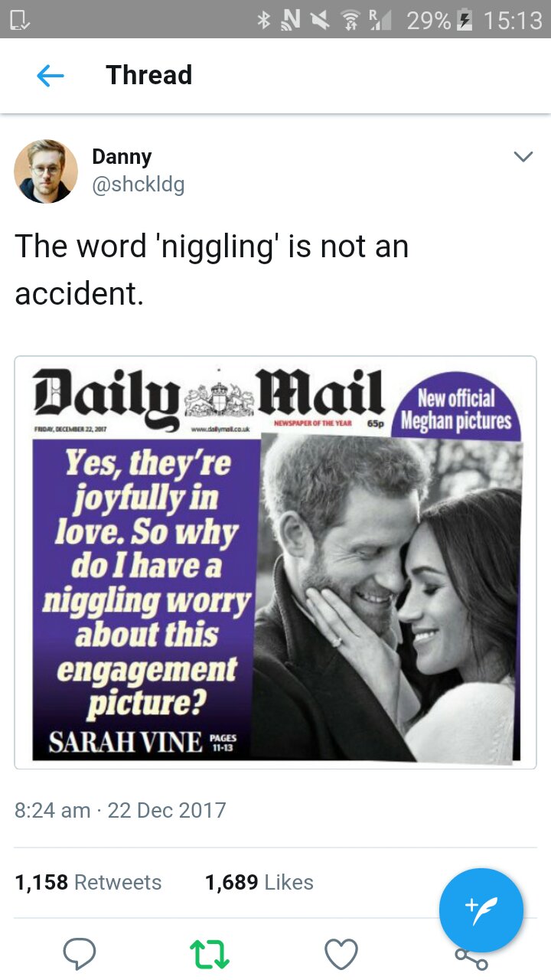Viewport: 551px width, 980px height.
Task: Tap the reply speech bubble icon
Action: pyautogui.click(x=79, y=954)
